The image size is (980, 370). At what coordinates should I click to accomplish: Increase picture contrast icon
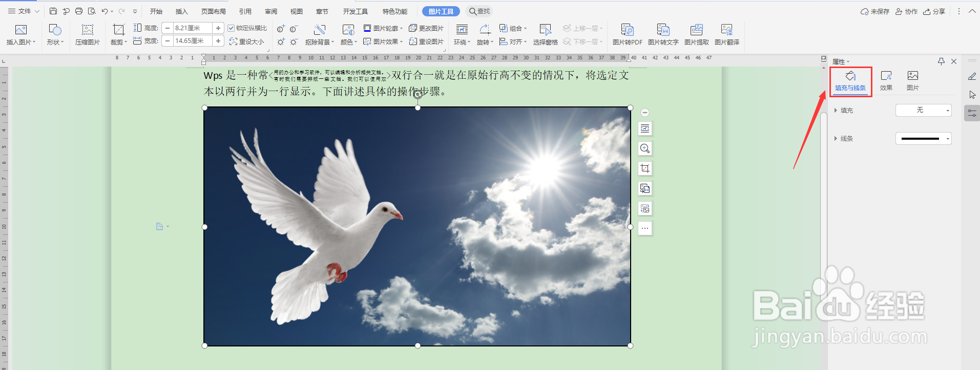pyautogui.click(x=281, y=29)
